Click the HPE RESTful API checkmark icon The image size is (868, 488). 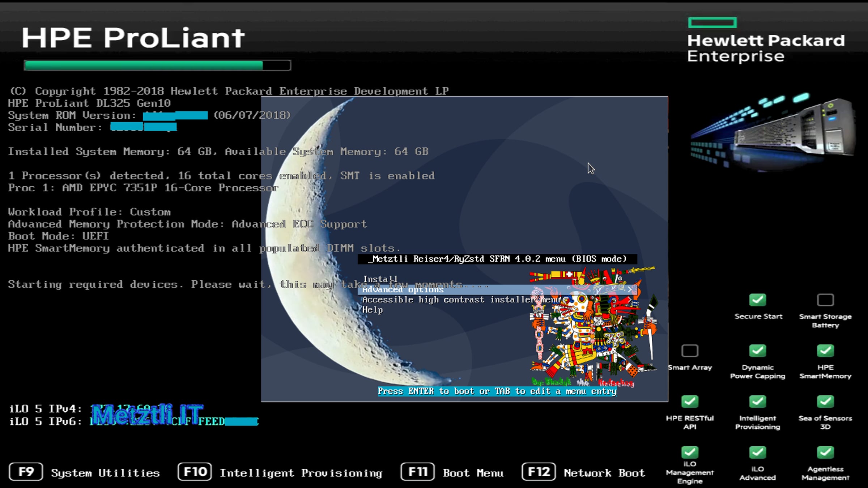(x=690, y=402)
